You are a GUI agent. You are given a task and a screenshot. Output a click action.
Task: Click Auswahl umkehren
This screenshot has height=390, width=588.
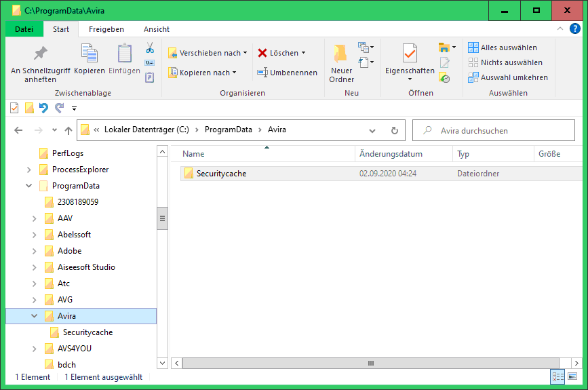pos(508,77)
